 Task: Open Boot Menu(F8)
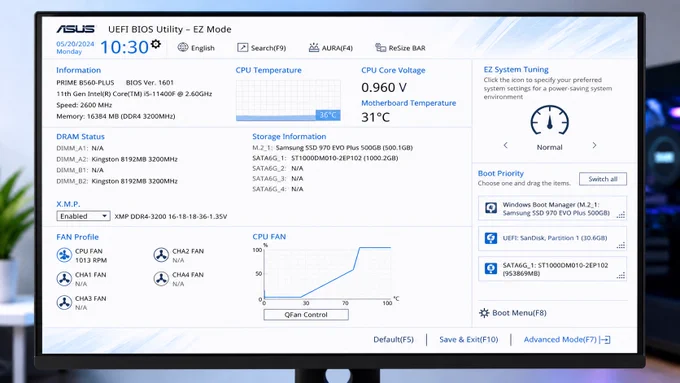513,313
